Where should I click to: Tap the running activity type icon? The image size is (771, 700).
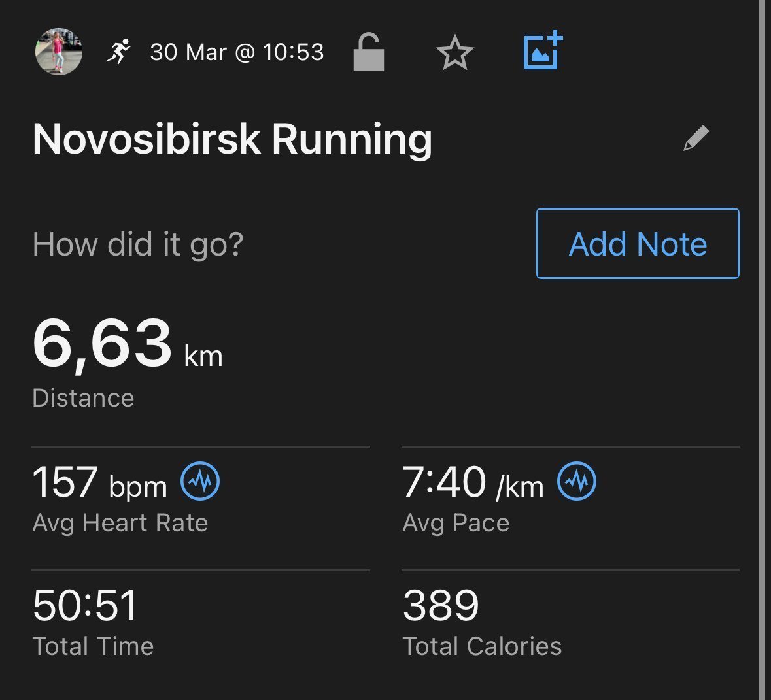tap(118, 52)
